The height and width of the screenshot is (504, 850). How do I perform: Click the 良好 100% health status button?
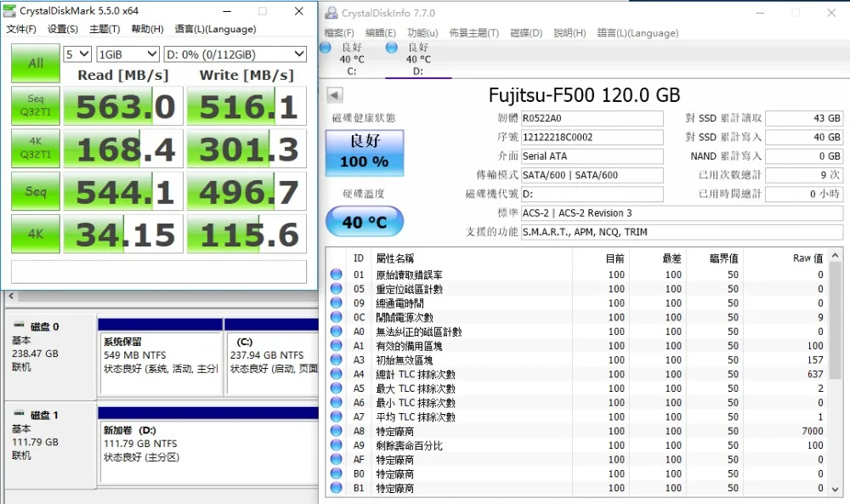(x=365, y=152)
